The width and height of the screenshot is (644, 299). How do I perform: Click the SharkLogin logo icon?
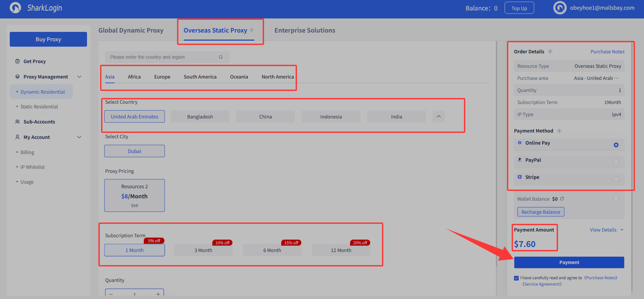click(15, 8)
